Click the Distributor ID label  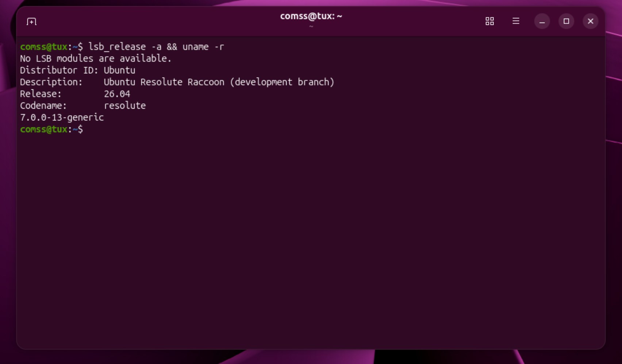pyautogui.click(x=59, y=70)
